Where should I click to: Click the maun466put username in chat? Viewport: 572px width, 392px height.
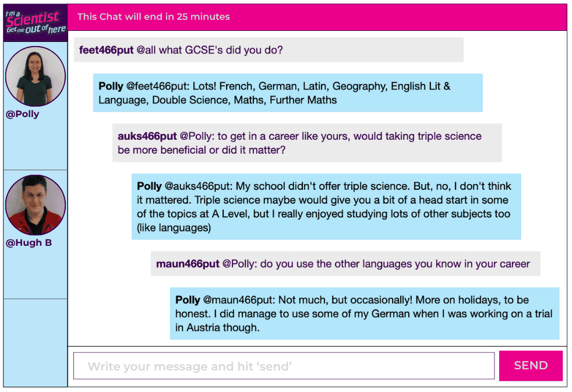pyautogui.click(x=188, y=264)
